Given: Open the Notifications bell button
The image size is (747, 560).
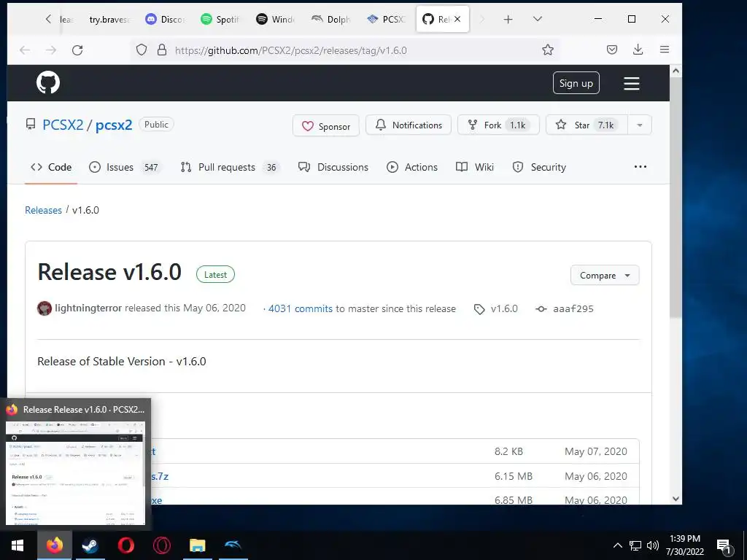Looking at the screenshot, I should point(409,125).
